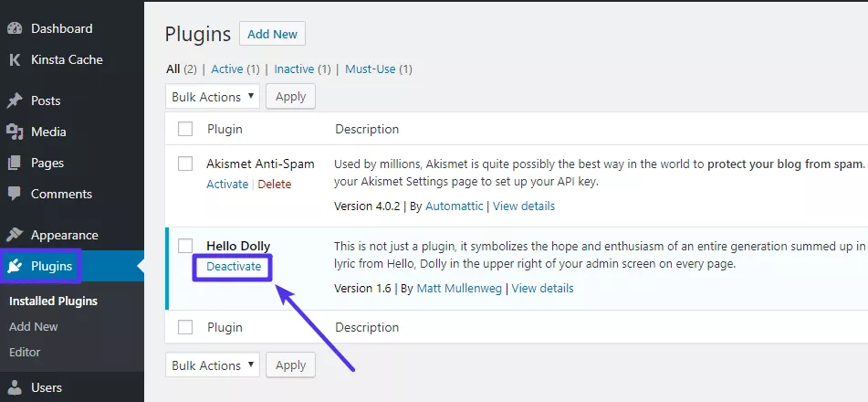Click the Kinsta Cache K icon
The height and width of the screenshot is (402, 868).
15,59
